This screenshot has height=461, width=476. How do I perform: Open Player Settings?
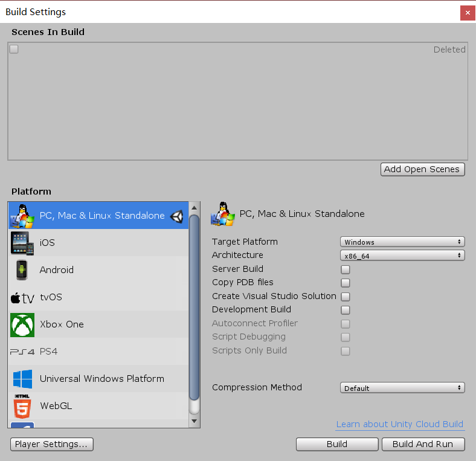51,444
